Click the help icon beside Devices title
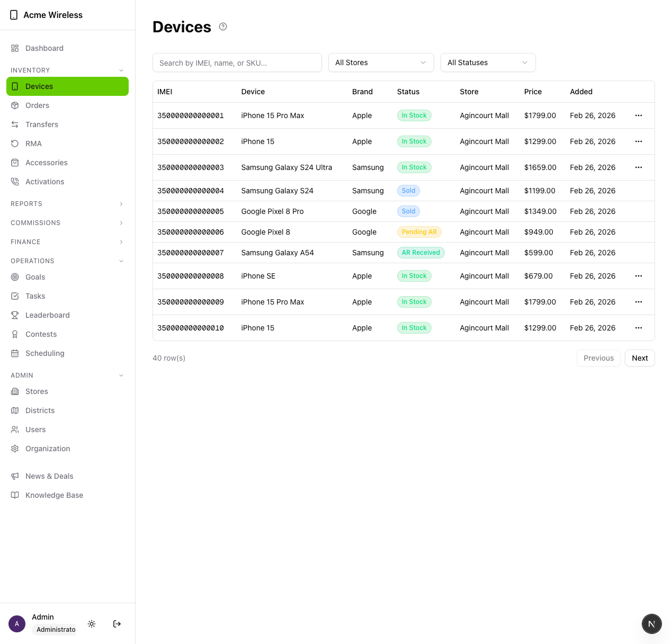Screen dimensions: 672x644 222,26
